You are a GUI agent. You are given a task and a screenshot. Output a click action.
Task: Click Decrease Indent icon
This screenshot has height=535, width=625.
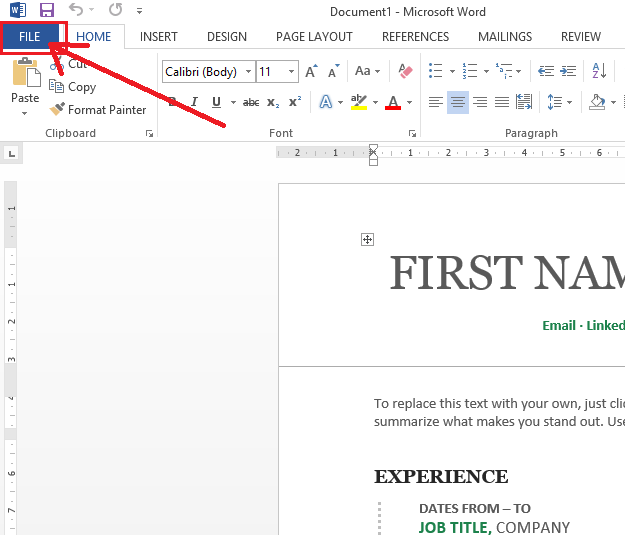tap(546, 71)
